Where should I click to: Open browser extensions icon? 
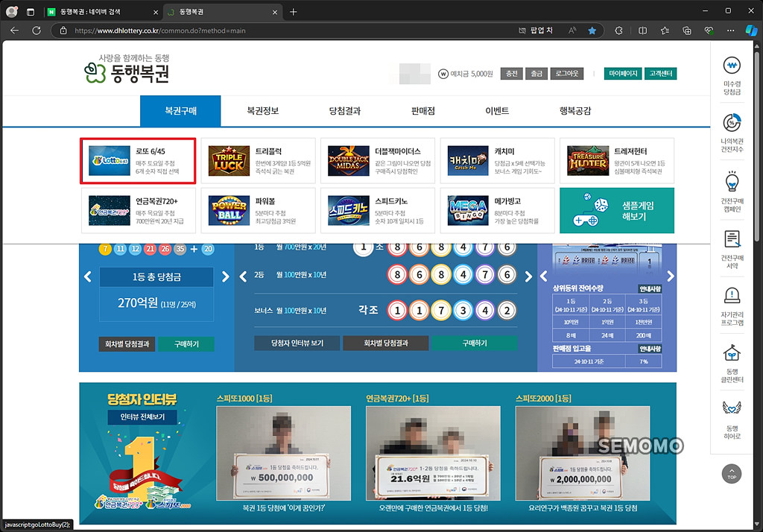pos(618,31)
